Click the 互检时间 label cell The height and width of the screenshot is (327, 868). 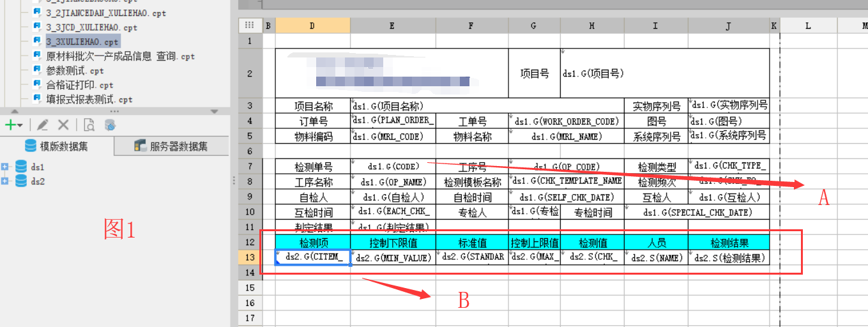[x=313, y=212]
